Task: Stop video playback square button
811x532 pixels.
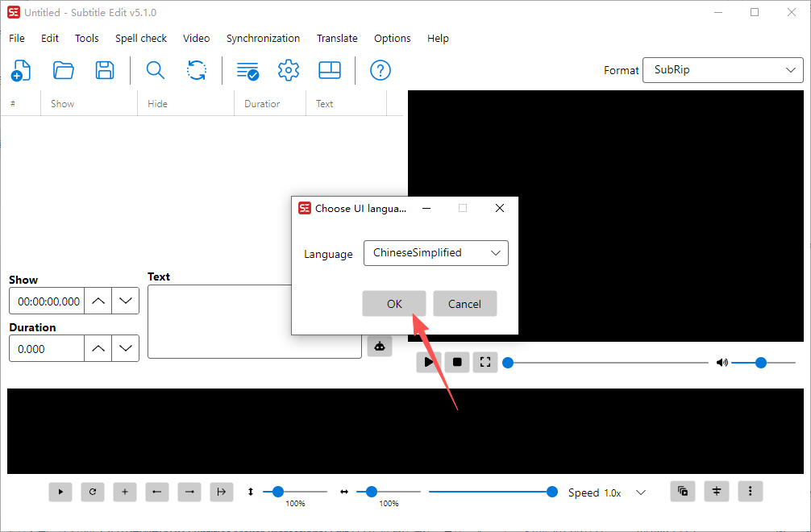Action: pos(457,362)
